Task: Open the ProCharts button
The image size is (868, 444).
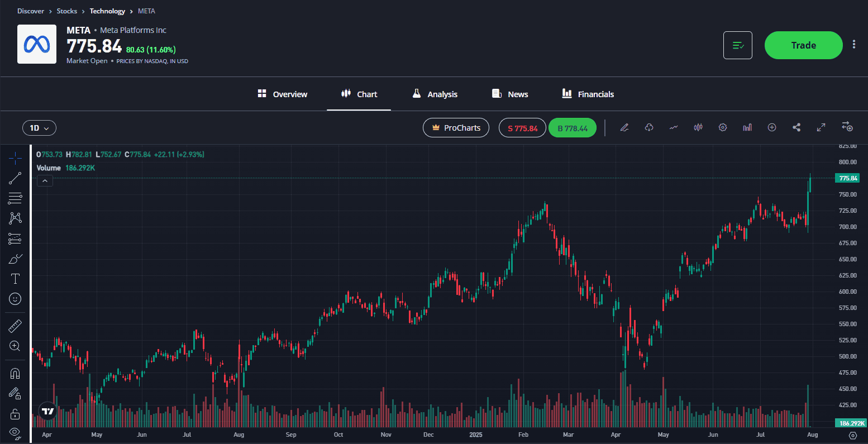Action: pyautogui.click(x=456, y=128)
